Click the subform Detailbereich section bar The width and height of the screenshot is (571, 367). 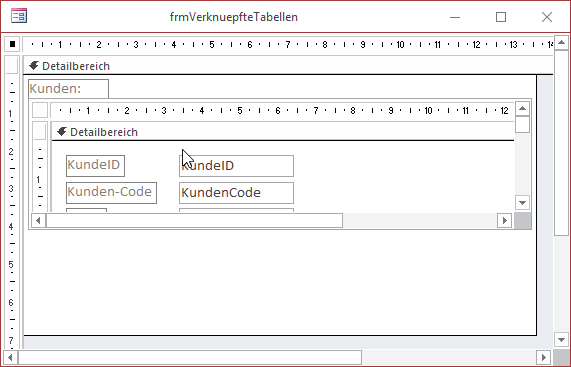(283, 132)
